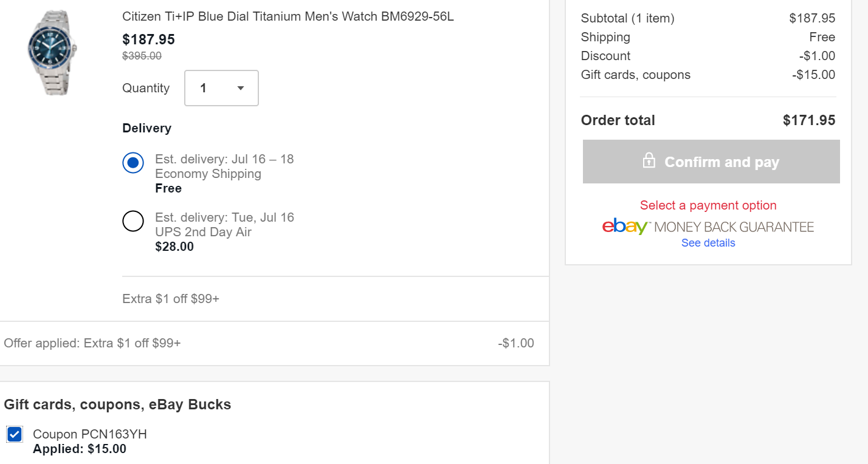868x464 pixels.
Task: Click the lock icon on Confirm and pay
Action: (x=649, y=161)
